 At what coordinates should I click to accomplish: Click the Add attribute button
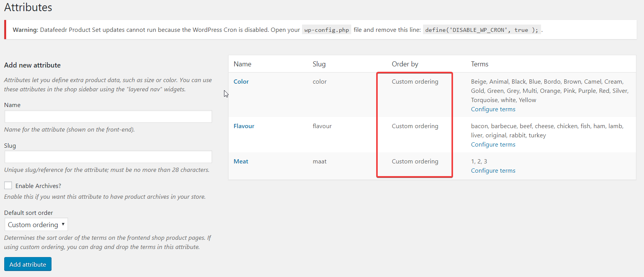click(28, 264)
